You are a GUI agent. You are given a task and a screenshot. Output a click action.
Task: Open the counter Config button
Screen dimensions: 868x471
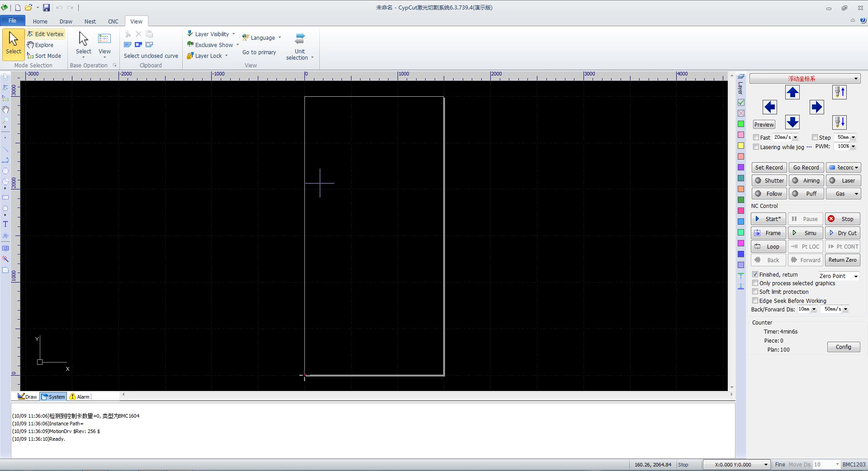click(843, 347)
